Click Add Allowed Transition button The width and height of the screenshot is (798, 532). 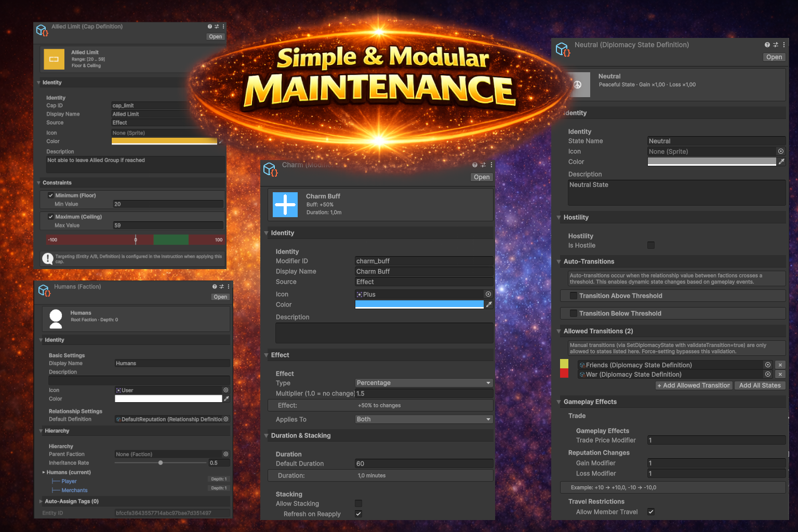694,385
